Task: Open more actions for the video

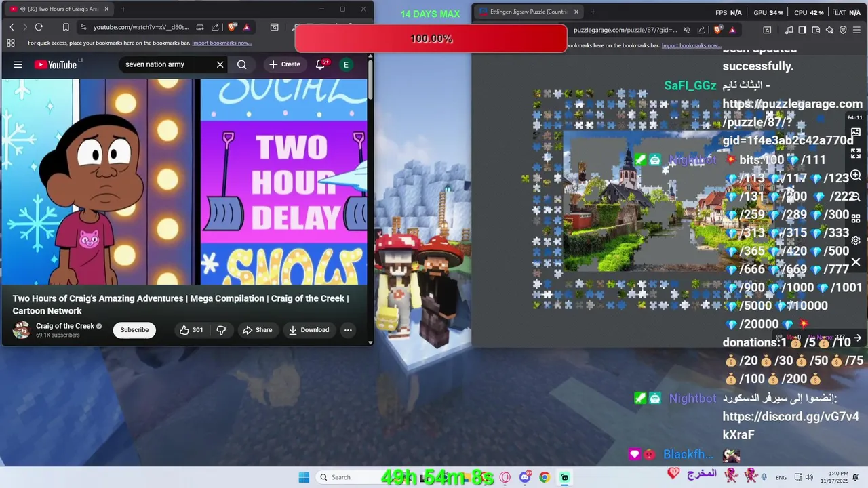Action: point(348,330)
